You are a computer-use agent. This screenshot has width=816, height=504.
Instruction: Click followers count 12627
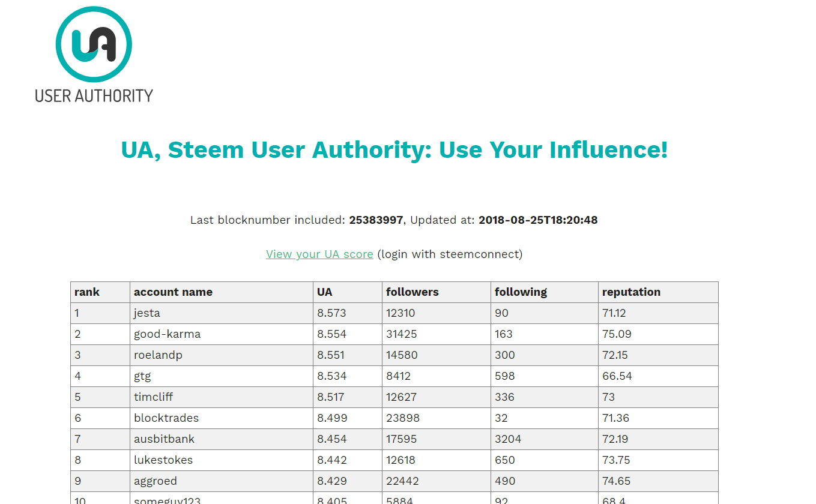[401, 397]
